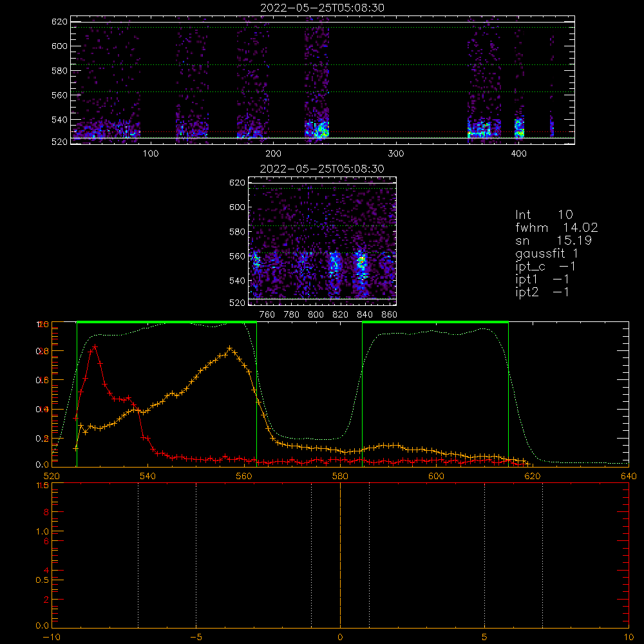Click x-axis label 780 under middle image

[x=292, y=315]
